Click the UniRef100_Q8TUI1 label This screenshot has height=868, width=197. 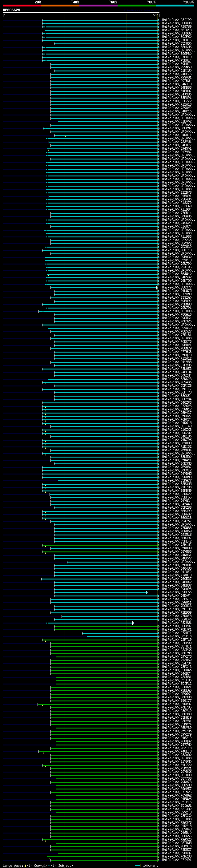point(177,646)
